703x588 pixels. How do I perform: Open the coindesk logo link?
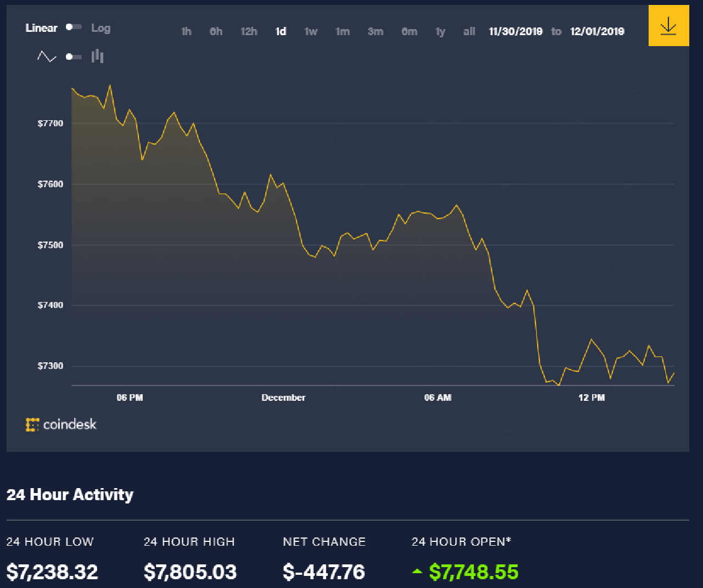tap(61, 424)
